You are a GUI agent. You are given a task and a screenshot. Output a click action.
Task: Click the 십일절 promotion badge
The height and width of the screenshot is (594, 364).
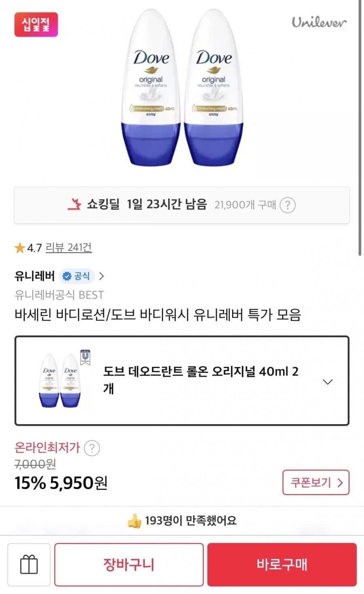tap(36, 24)
